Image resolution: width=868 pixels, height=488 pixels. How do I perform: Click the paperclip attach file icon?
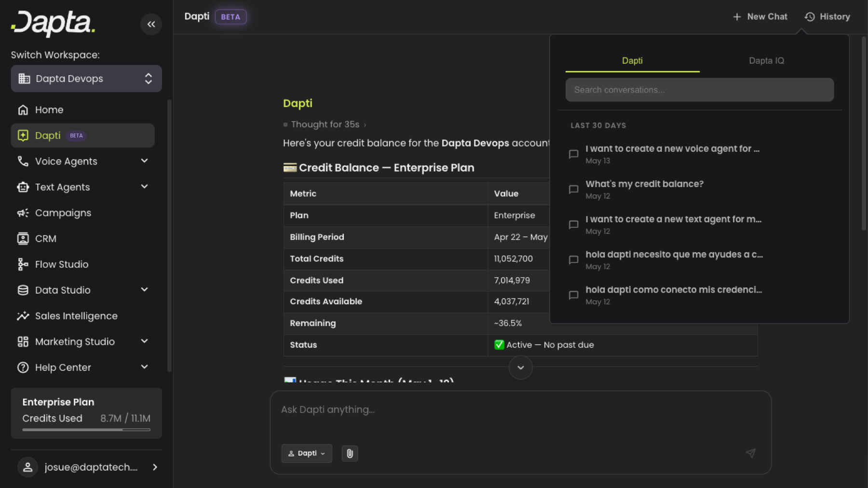click(x=350, y=453)
